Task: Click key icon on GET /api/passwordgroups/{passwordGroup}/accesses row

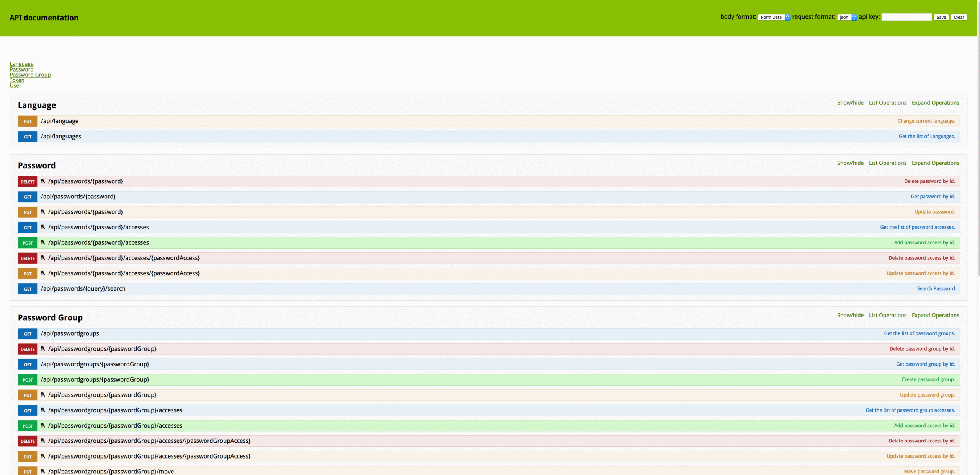Action: (x=43, y=410)
